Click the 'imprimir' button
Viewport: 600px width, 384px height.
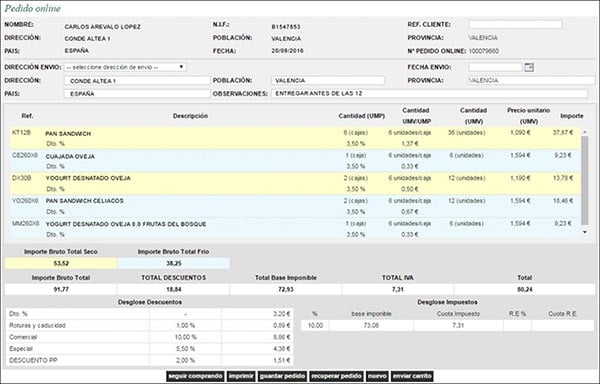(241, 376)
